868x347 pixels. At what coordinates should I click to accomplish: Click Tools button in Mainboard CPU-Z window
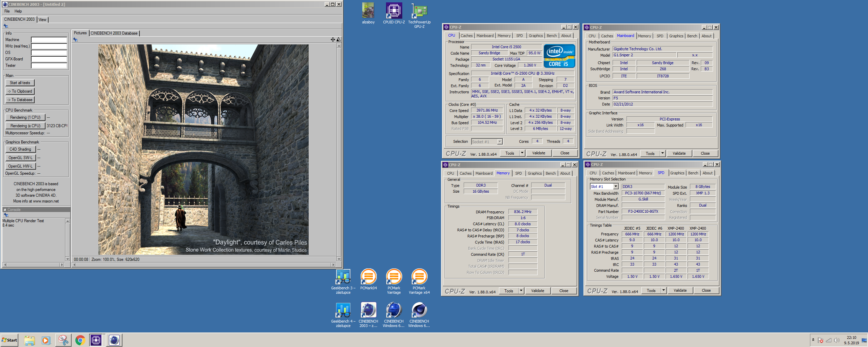point(650,154)
